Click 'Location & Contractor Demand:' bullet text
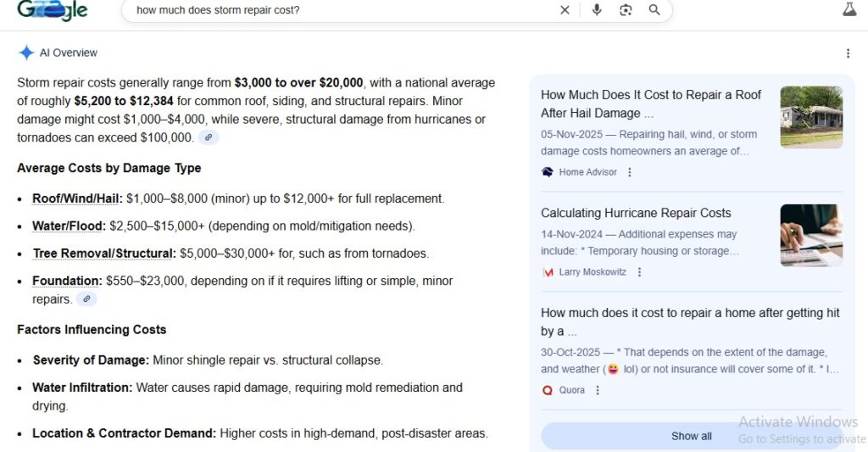Viewport: 868px width, 452px height. pyautogui.click(x=124, y=433)
